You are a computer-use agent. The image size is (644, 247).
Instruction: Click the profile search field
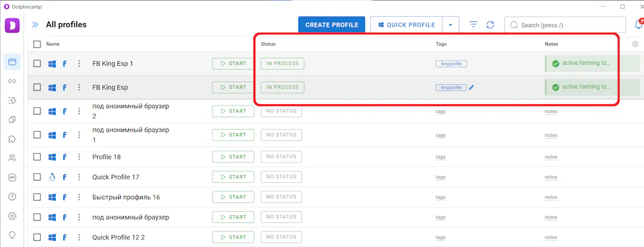565,25
